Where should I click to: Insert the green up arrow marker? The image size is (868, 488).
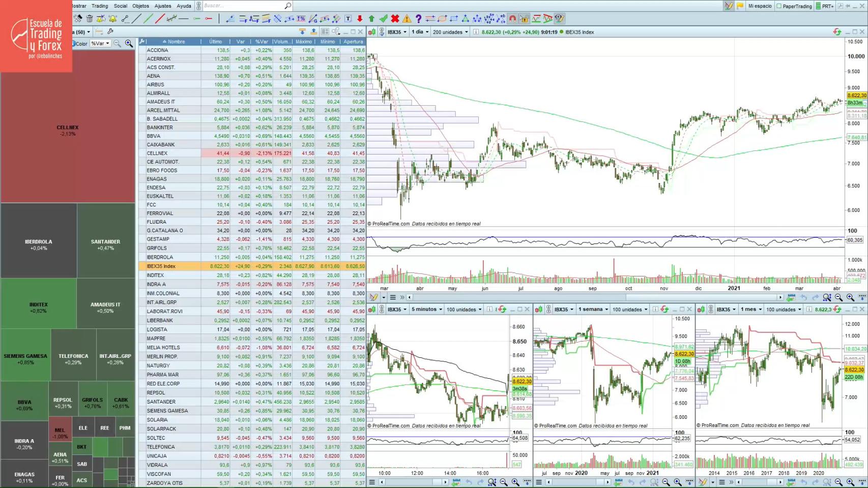click(371, 19)
